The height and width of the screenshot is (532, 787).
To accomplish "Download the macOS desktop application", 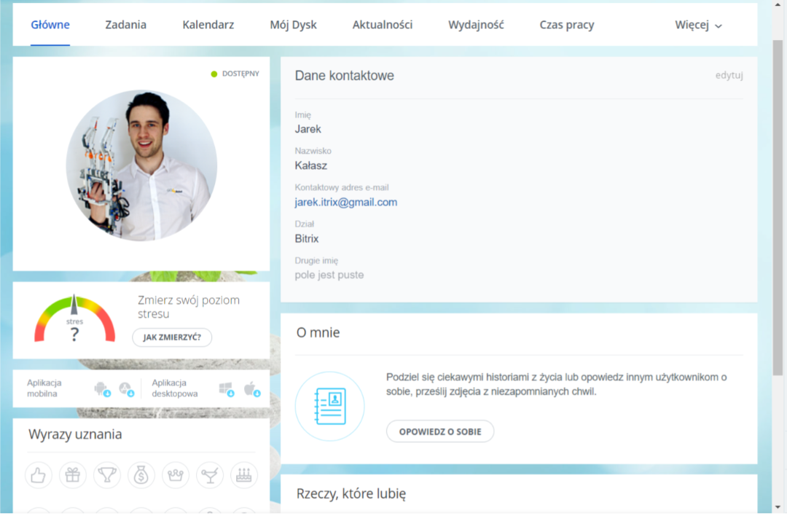I will (x=251, y=389).
